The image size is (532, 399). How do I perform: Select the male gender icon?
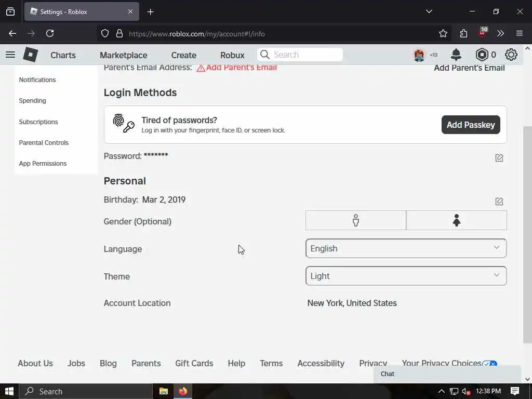(355, 220)
